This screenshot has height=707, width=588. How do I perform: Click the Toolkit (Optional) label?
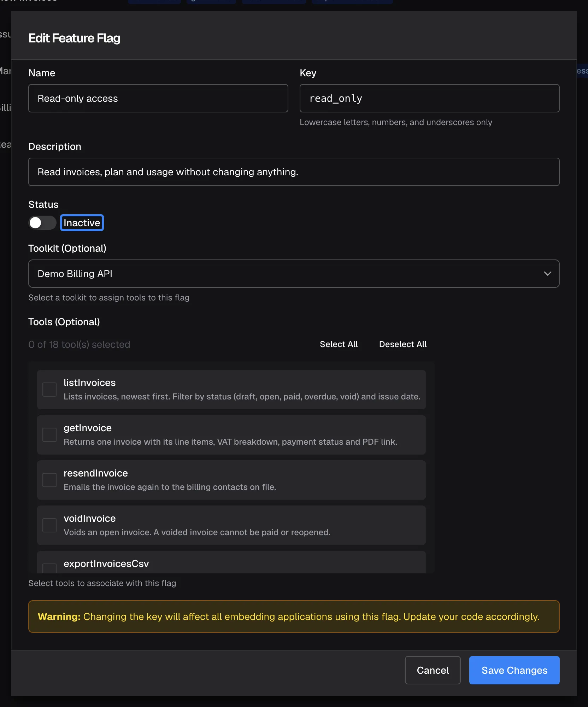click(67, 248)
